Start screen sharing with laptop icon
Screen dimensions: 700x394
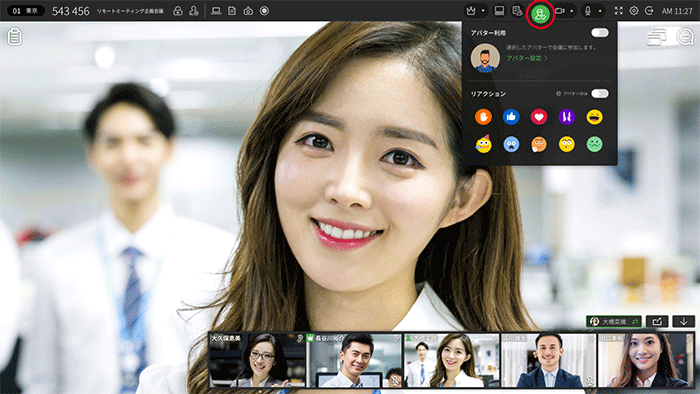click(x=216, y=11)
